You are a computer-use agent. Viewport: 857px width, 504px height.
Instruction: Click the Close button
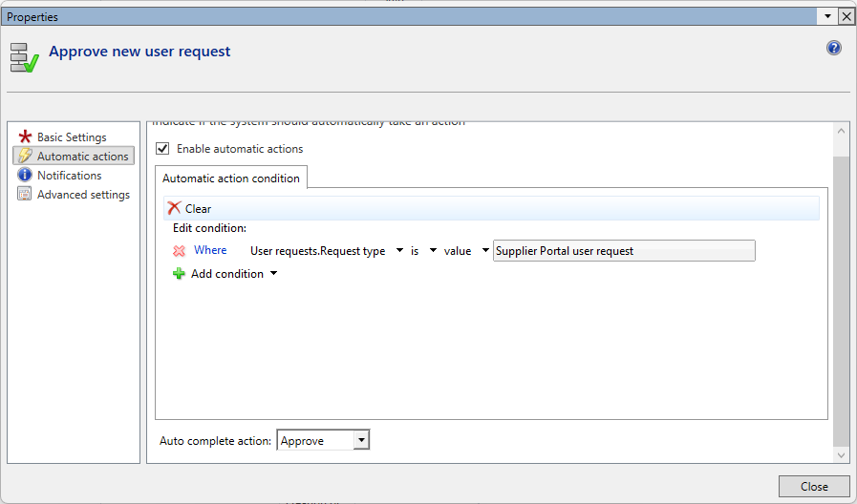(x=814, y=487)
